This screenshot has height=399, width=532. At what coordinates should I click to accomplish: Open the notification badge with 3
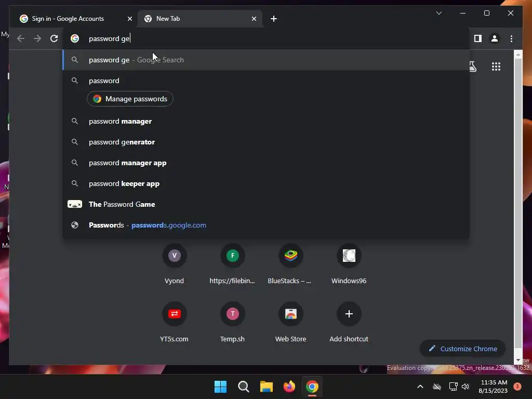(517, 387)
